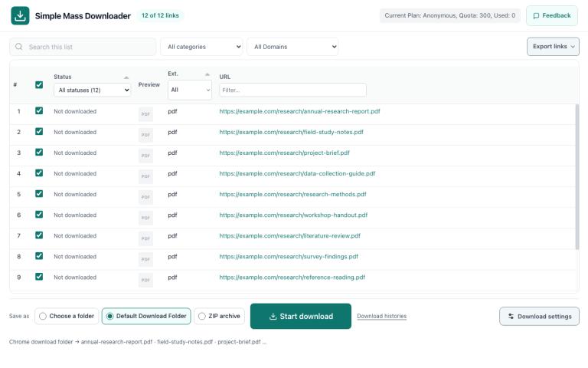This screenshot has width=588, height=368.
Task: Uncheck the select-all checkbox in the header
Action: pos(39,85)
